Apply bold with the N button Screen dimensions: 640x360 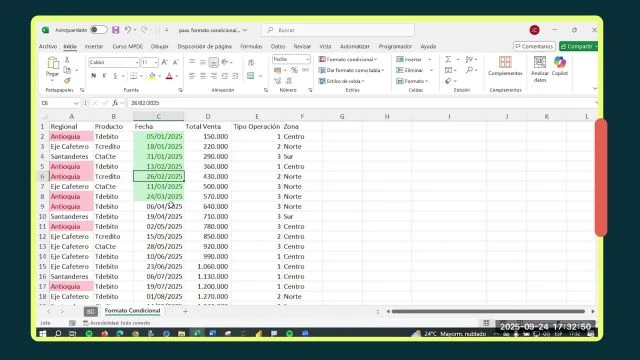(93, 76)
